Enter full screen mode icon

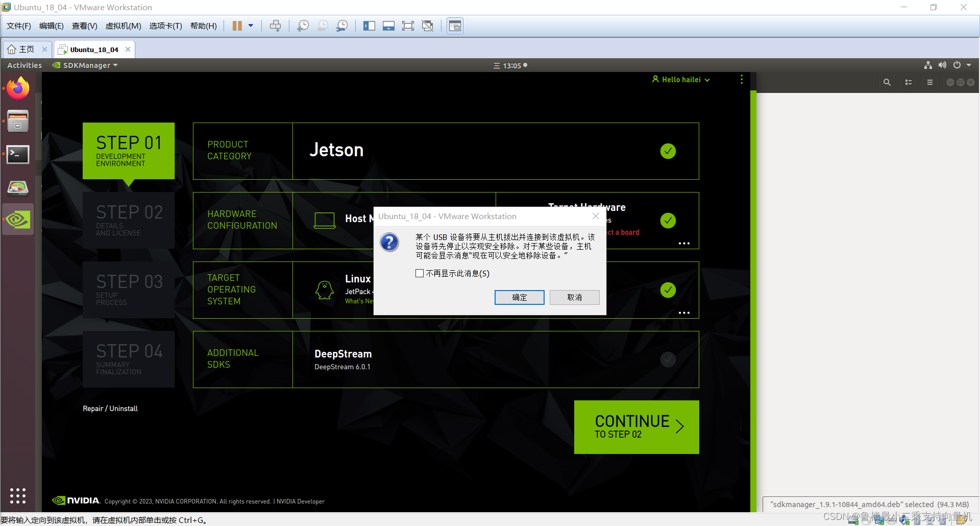coord(408,26)
